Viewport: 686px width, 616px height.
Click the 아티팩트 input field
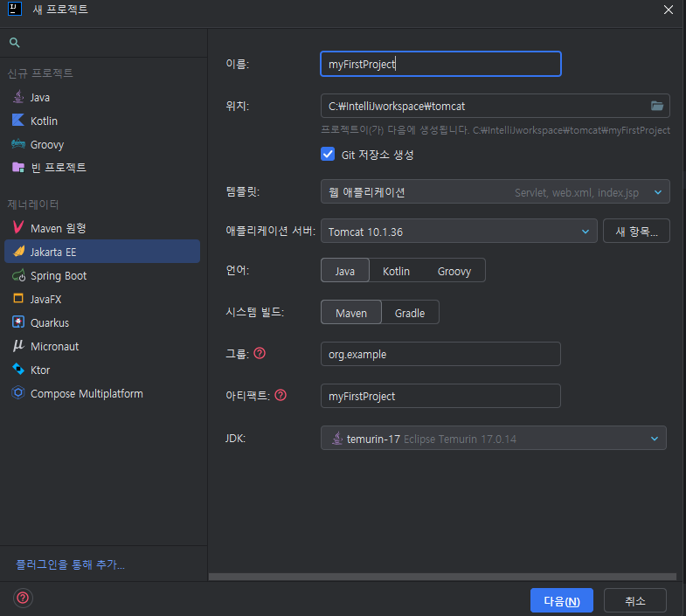(x=440, y=396)
